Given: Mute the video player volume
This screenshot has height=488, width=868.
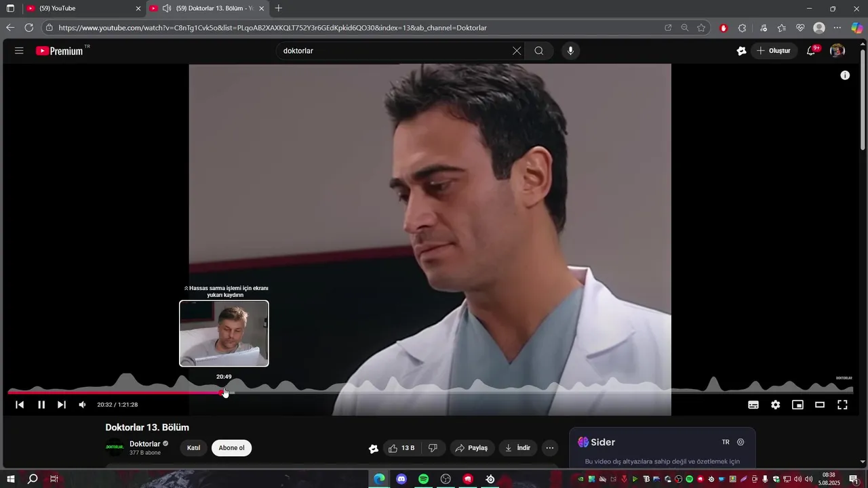Looking at the screenshot, I should coord(82,405).
